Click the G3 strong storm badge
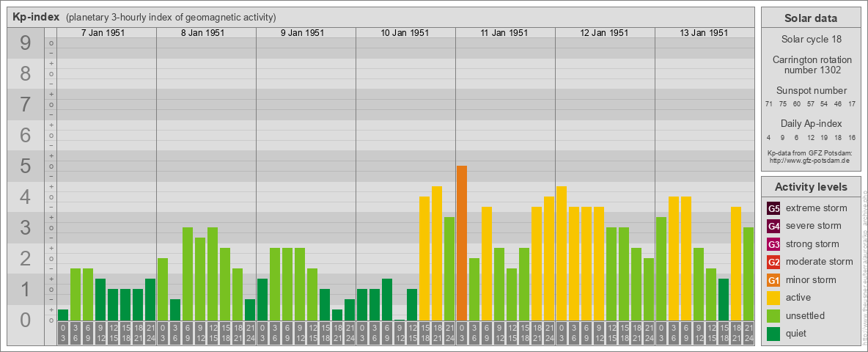The height and width of the screenshot is (352, 868). [773, 244]
